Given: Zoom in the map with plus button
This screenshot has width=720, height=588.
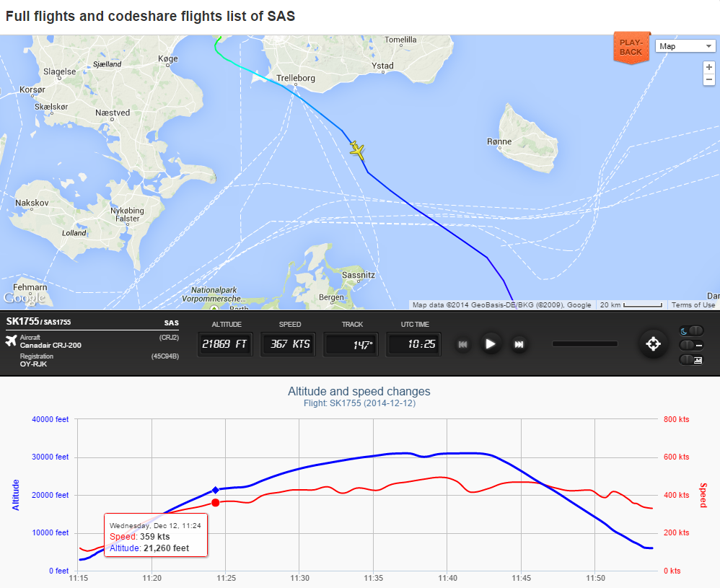Looking at the screenshot, I should [x=709, y=67].
